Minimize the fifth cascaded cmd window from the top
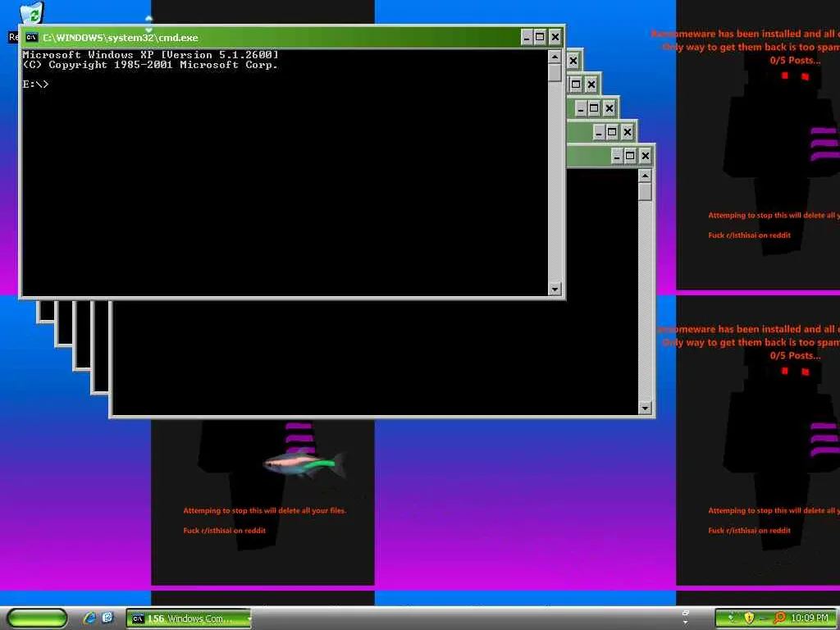Viewport: 840px width, 630px height. 599,132
